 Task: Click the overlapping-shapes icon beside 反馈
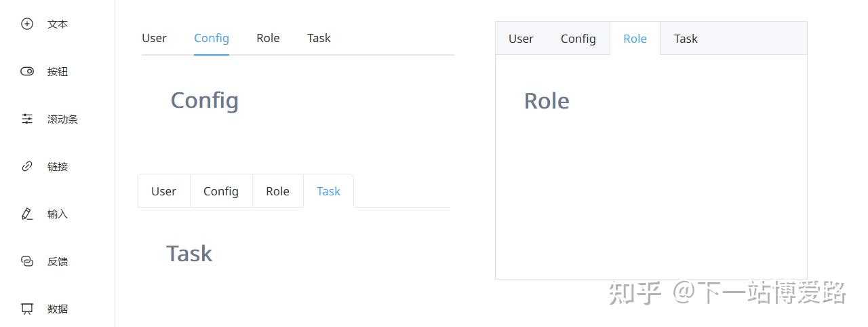[27, 261]
